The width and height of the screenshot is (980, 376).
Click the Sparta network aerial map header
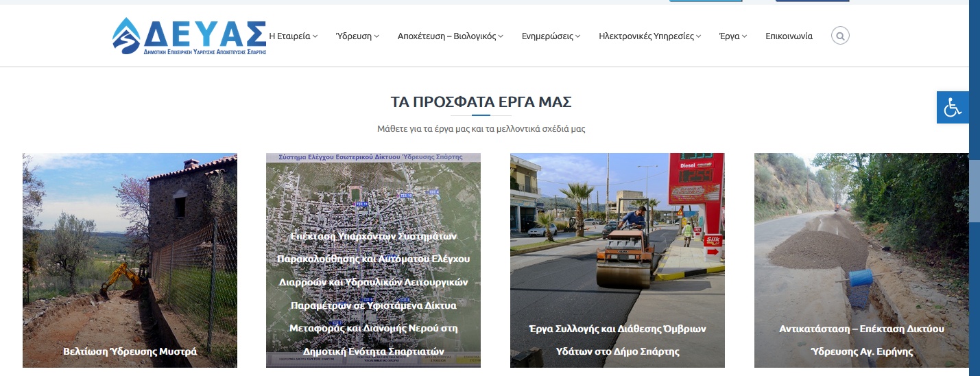(373, 157)
